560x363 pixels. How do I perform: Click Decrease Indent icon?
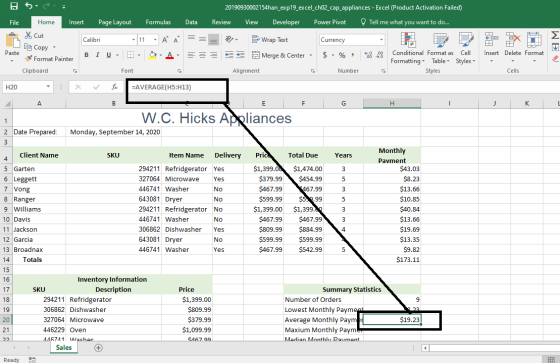pos(229,55)
